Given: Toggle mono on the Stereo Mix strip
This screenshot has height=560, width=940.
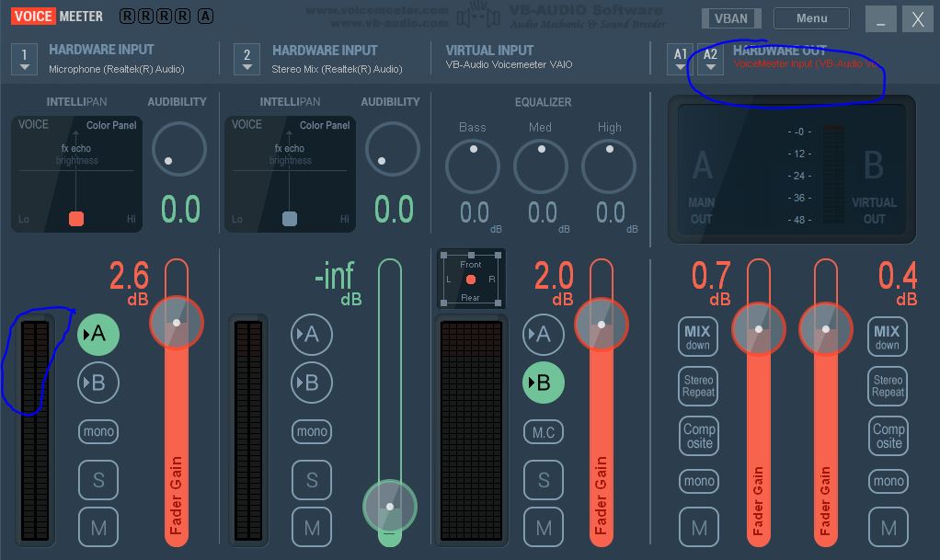Looking at the screenshot, I should 312,431.
